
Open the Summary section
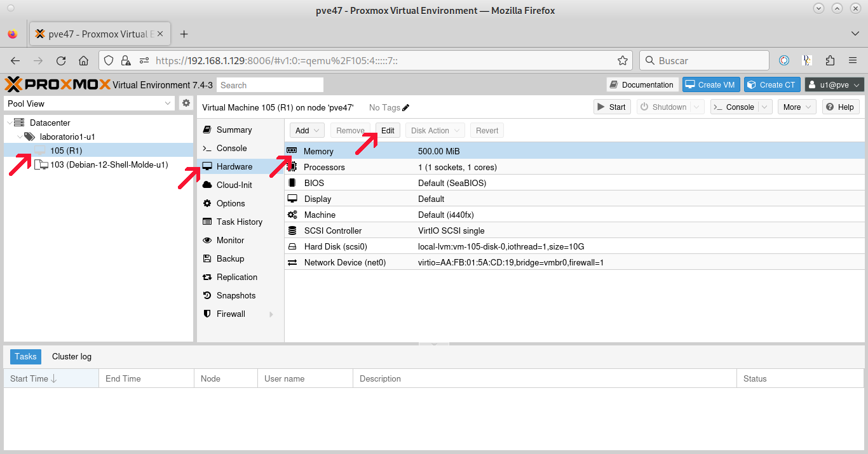(241, 130)
